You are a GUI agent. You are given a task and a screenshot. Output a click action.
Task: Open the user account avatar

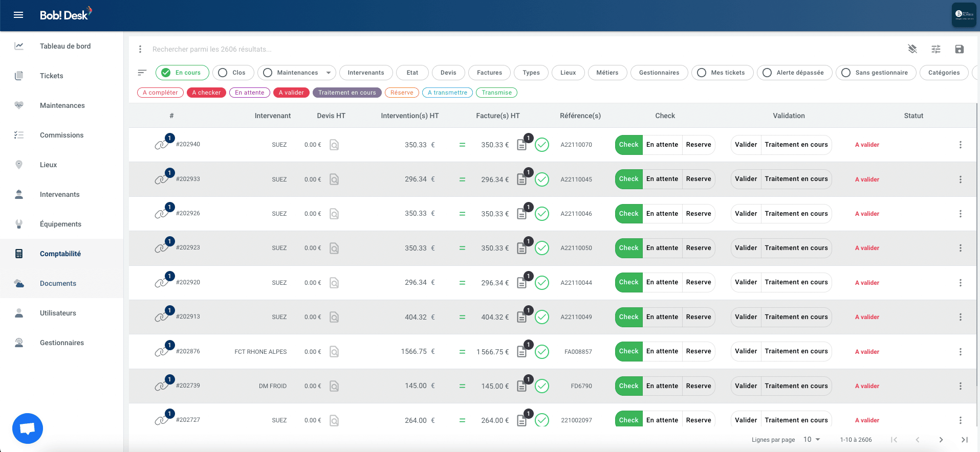[x=964, y=14]
